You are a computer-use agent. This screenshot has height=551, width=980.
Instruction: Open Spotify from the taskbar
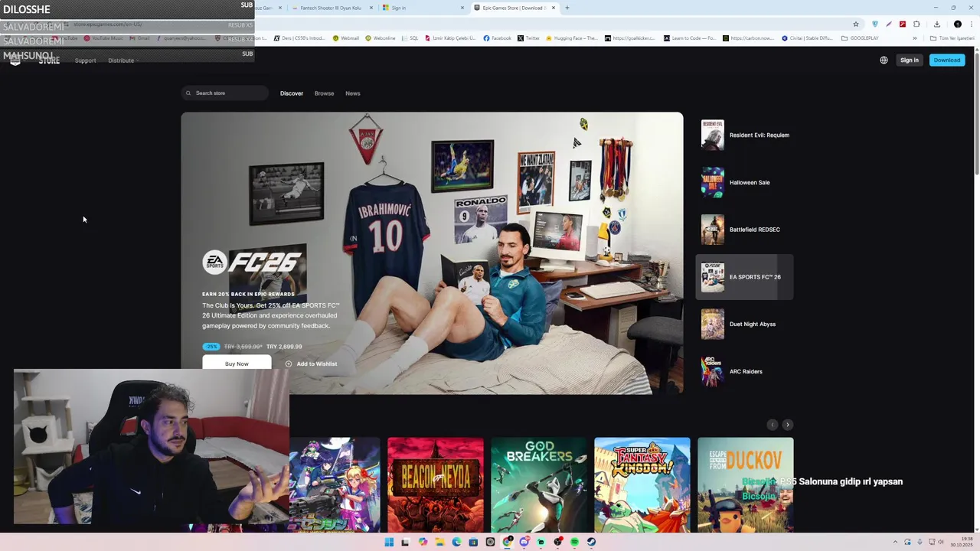574,542
